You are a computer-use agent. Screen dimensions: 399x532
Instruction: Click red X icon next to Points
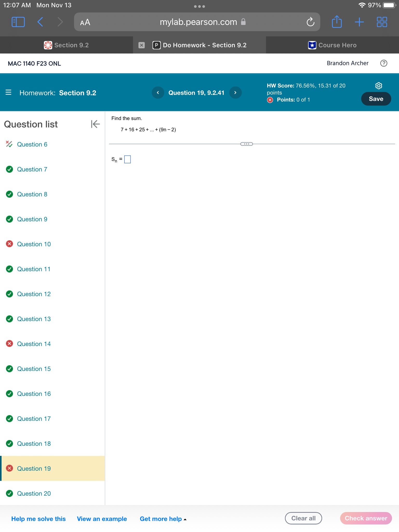point(270,100)
